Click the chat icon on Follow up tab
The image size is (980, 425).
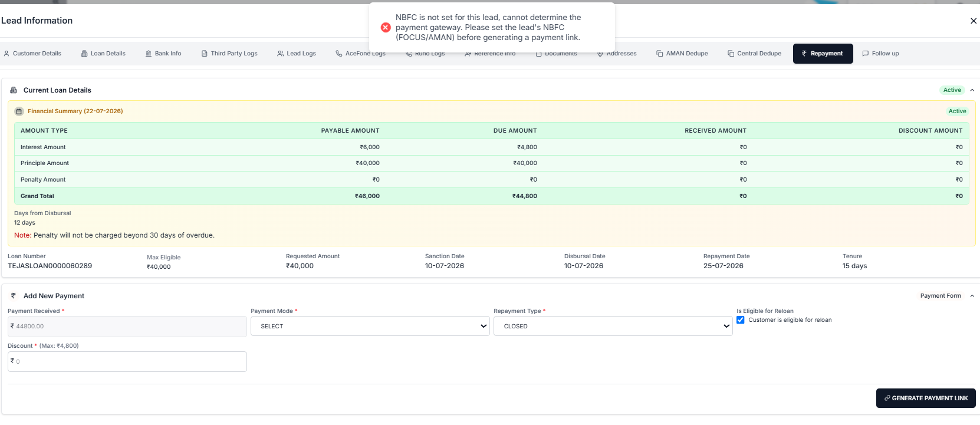pyautogui.click(x=866, y=54)
